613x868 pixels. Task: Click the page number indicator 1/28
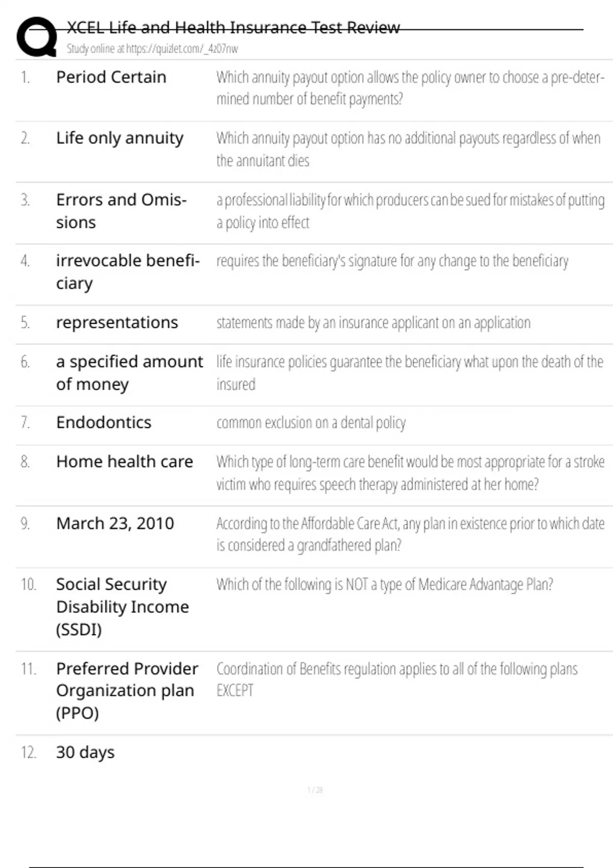pos(315,790)
